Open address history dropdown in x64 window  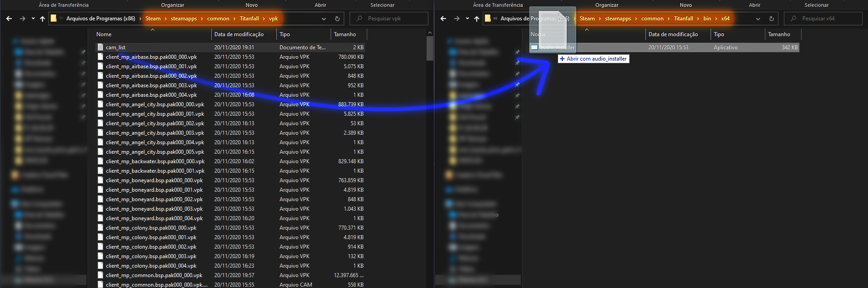758,19
